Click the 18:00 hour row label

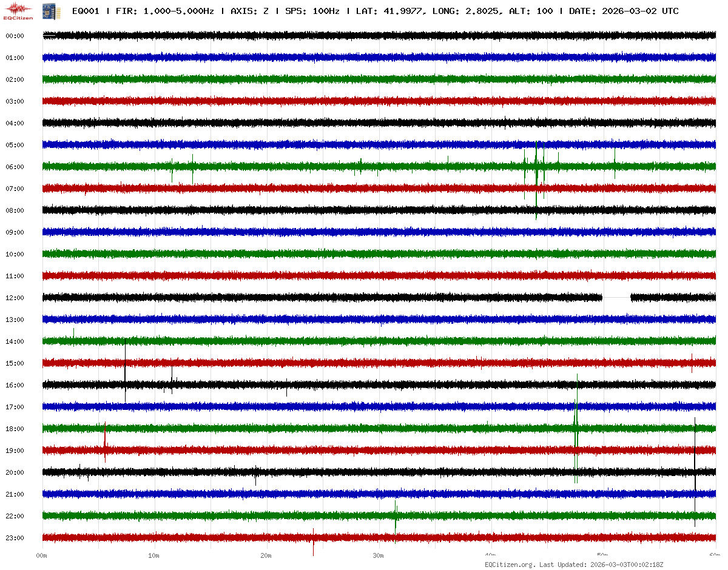(x=15, y=429)
